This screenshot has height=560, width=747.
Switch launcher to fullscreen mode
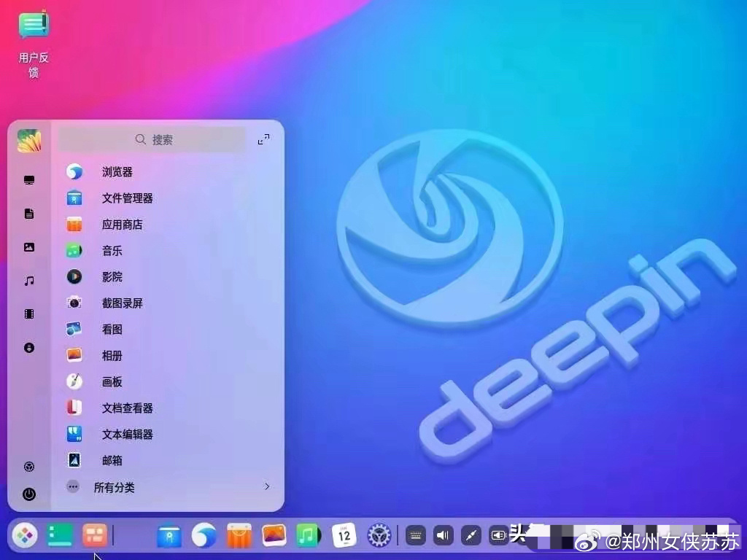pyautogui.click(x=263, y=139)
